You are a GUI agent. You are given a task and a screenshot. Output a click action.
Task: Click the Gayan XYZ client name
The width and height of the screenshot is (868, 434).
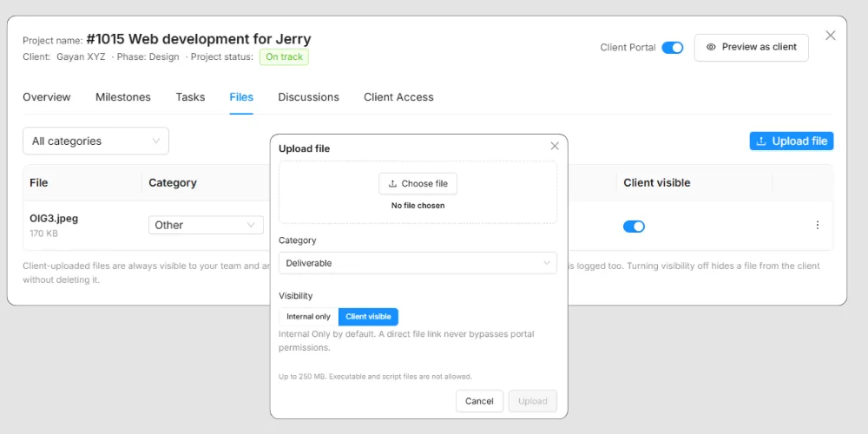pos(81,57)
